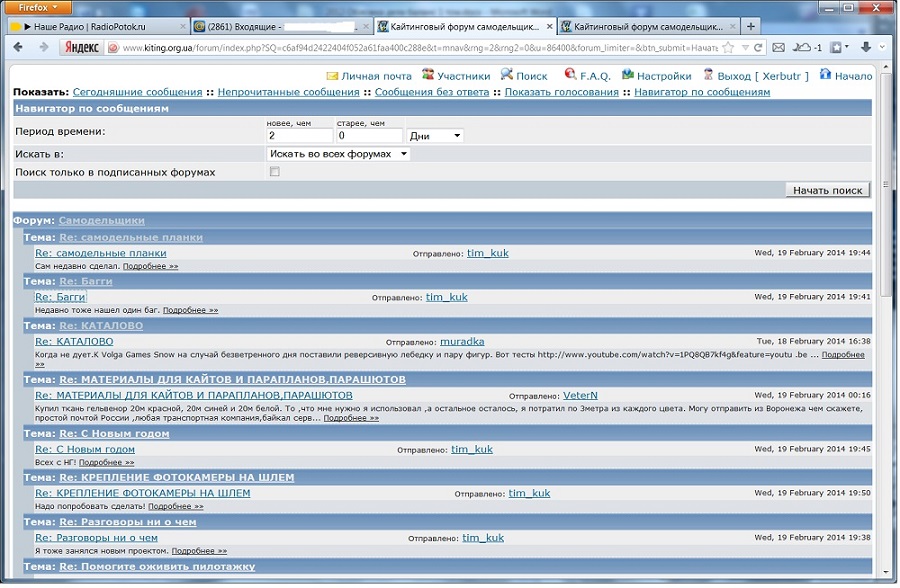
Task: Bookmark this page with the star icon
Action: pyautogui.click(x=728, y=47)
